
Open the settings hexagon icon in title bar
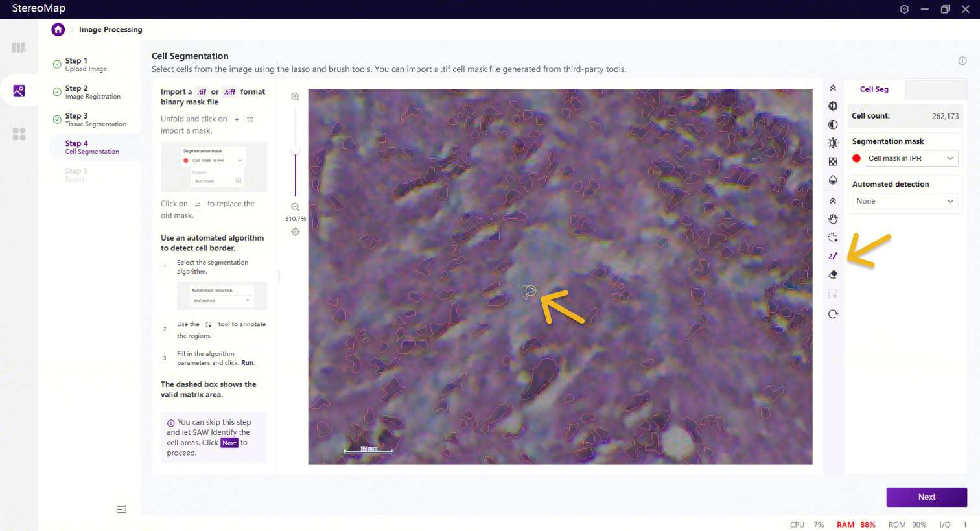(904, 9)
